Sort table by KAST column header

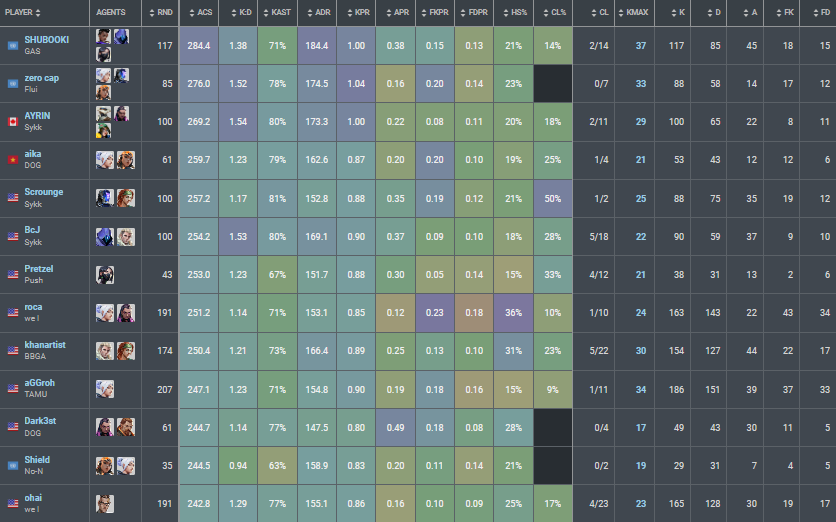point(277,12)
